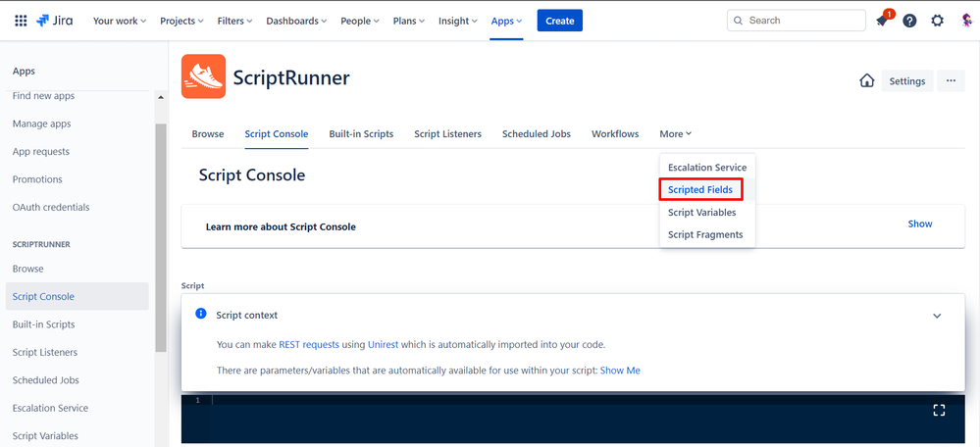980x447 pixels.
Task: Collapse the Script context panel chevron
Action: click(937, 316)
